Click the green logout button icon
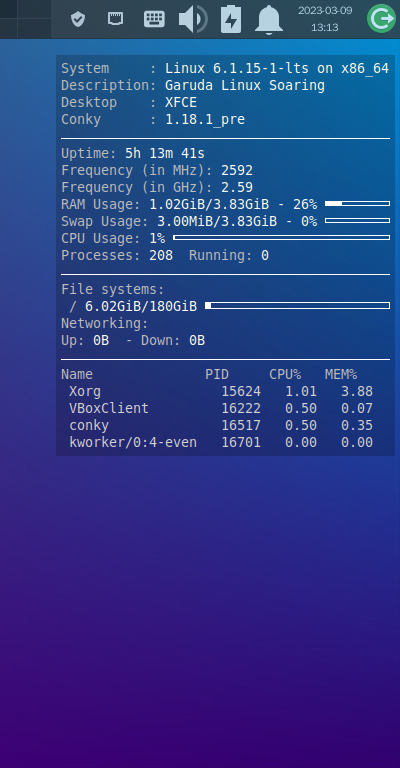400x768 pixels. [x=381, y=19]
